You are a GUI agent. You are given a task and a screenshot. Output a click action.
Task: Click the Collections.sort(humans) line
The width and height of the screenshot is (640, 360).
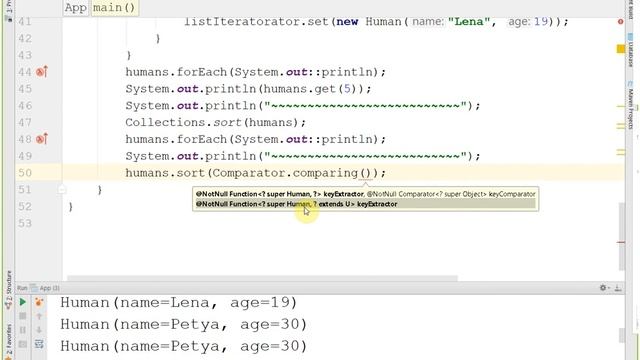tap(216, 122)
